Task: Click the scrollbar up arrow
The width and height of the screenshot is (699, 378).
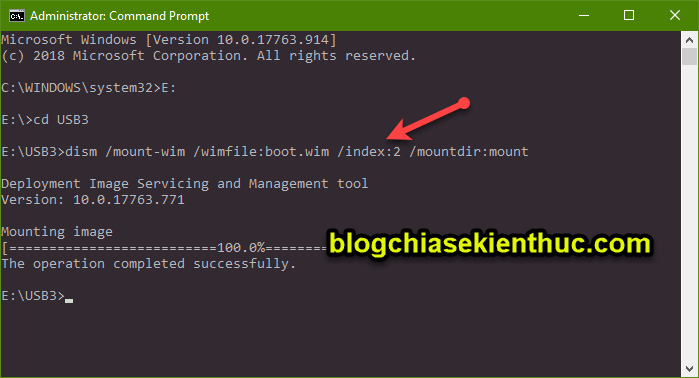Action: tap(689, 40)
